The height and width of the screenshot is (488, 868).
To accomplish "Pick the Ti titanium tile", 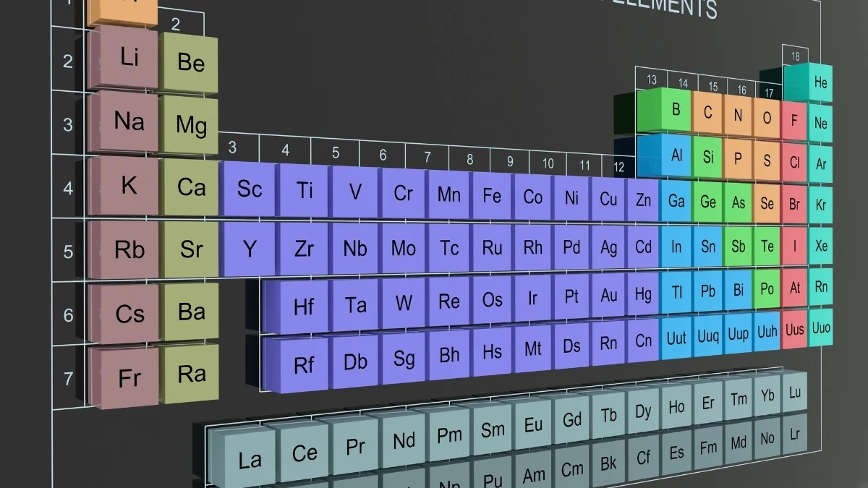I will [x=305, y=191].
